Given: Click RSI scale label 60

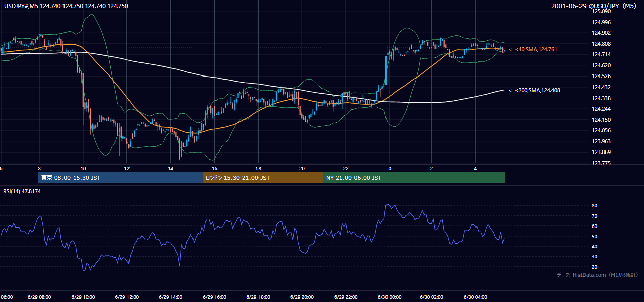Looking at the screenshot, I should pos(594,226).
